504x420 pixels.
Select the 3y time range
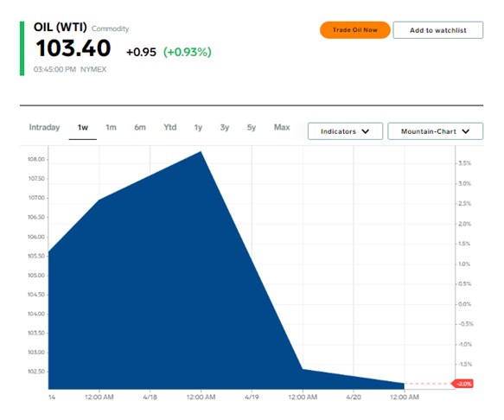click(x=225, y=128)
